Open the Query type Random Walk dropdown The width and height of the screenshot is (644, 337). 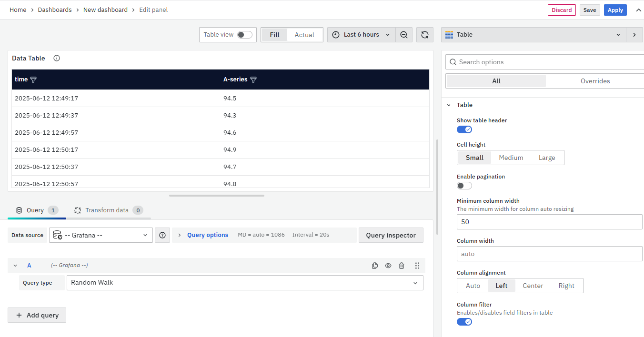[245, 283]
